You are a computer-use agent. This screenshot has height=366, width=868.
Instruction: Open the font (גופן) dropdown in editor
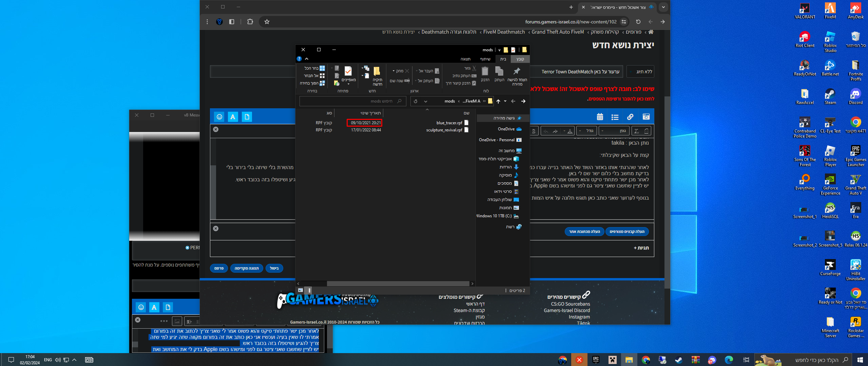tap(614, 131)
